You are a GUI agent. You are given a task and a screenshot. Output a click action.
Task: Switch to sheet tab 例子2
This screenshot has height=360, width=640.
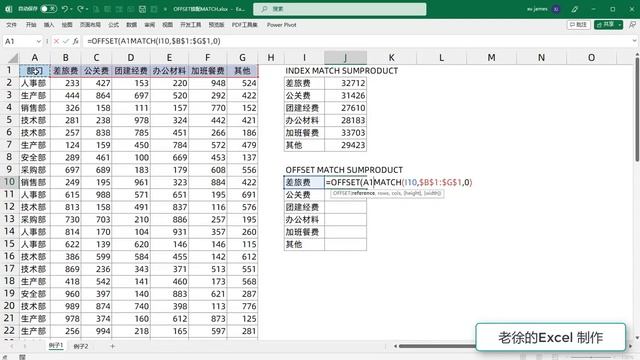click(x=81, y=346)
